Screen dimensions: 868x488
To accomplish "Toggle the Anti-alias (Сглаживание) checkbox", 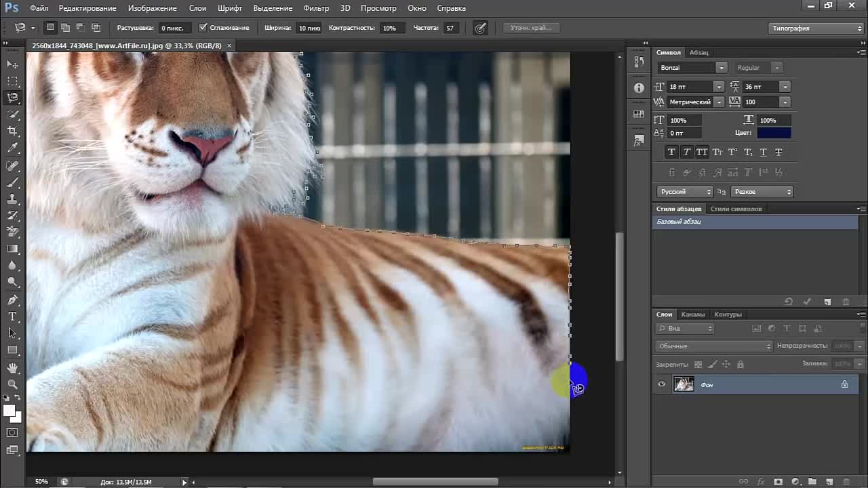I will coord(203,28).
